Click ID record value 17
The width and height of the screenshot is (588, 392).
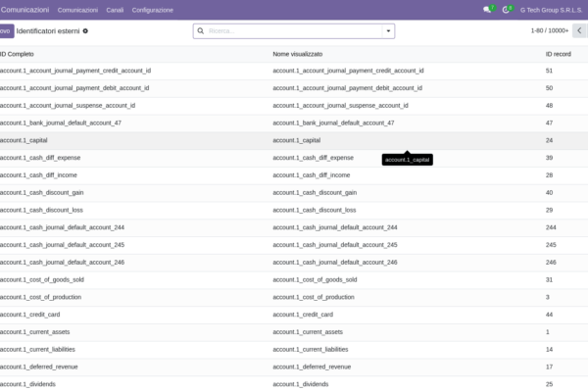tap(549, 367)
